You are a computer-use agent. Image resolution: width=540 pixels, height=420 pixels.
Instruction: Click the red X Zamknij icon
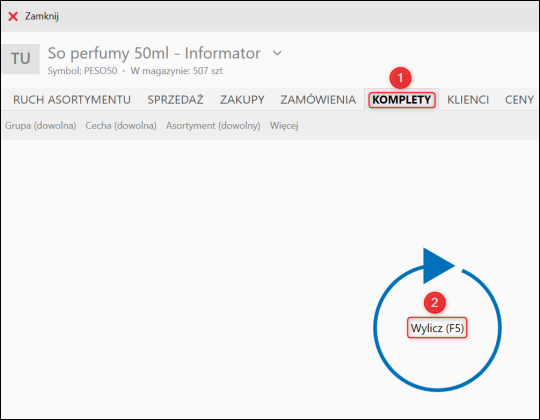point(13,16)
